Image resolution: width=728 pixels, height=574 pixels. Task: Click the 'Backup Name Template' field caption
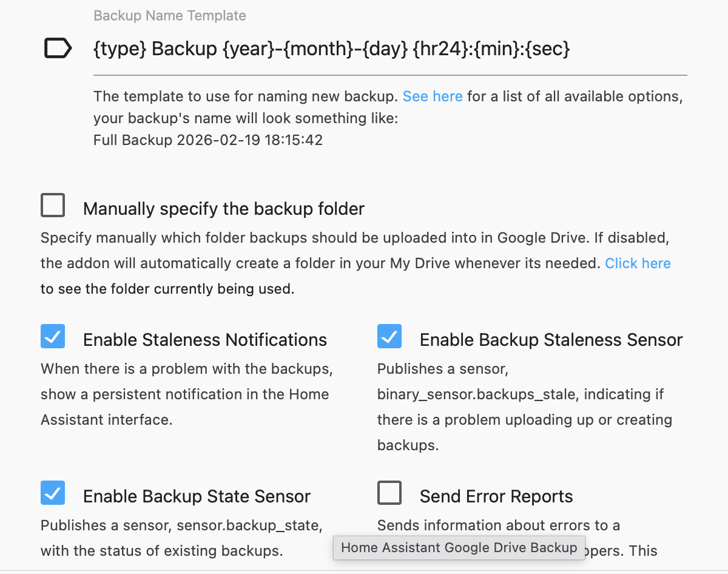point(170,16)
